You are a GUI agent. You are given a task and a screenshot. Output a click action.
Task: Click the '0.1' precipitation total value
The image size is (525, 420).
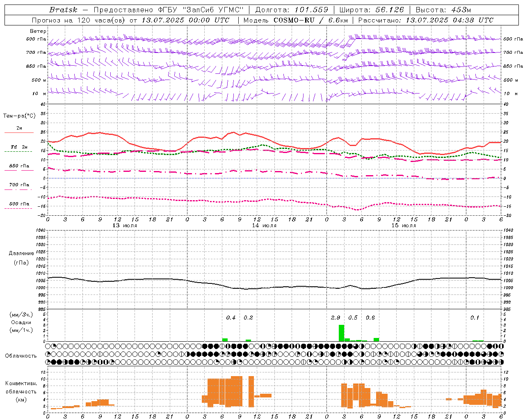[x=475, y=317]
